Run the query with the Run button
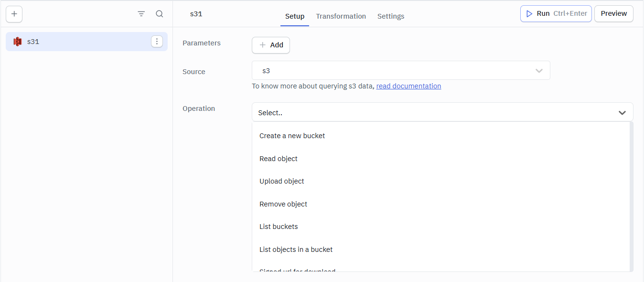Screen dimensions: 644x282 tap(556, 13)
